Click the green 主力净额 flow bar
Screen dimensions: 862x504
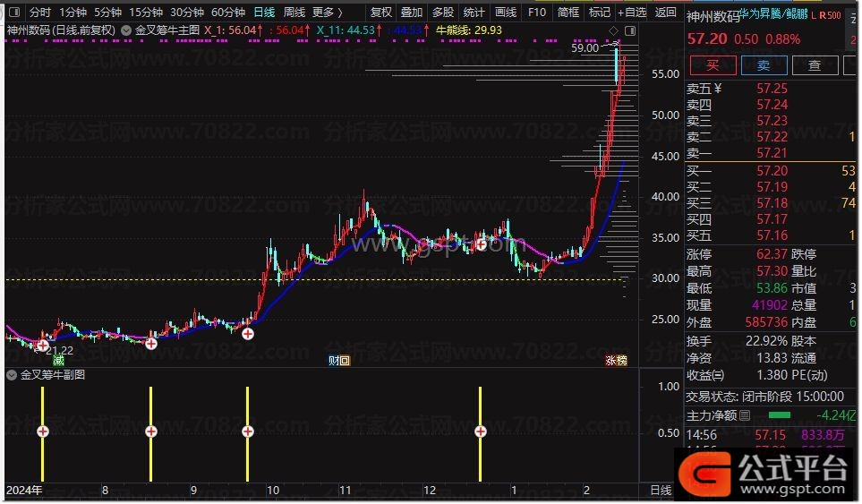tap(780, 415)
